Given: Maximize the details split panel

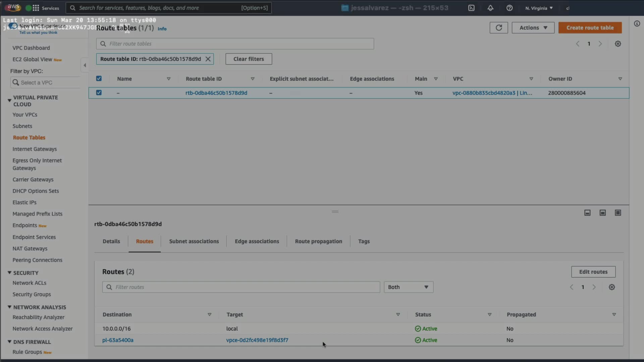Looking at the screenshot, I should (618, 213).
